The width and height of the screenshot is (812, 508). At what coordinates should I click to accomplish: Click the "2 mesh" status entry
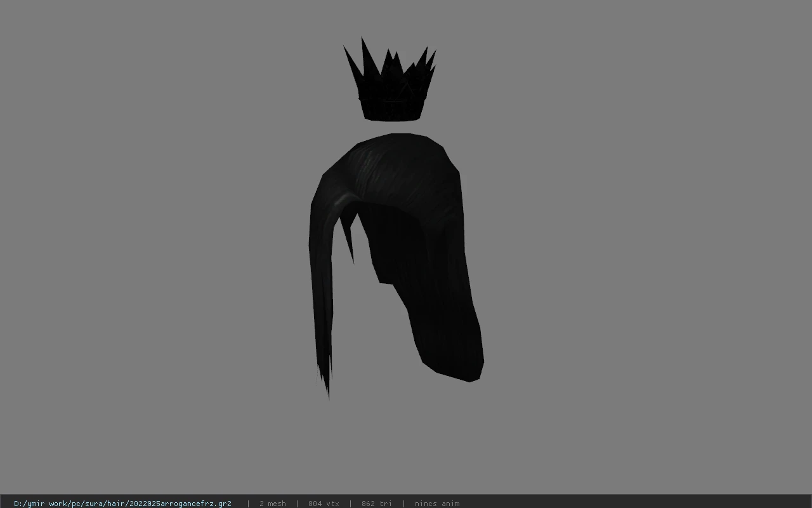[x=273, y=504]
